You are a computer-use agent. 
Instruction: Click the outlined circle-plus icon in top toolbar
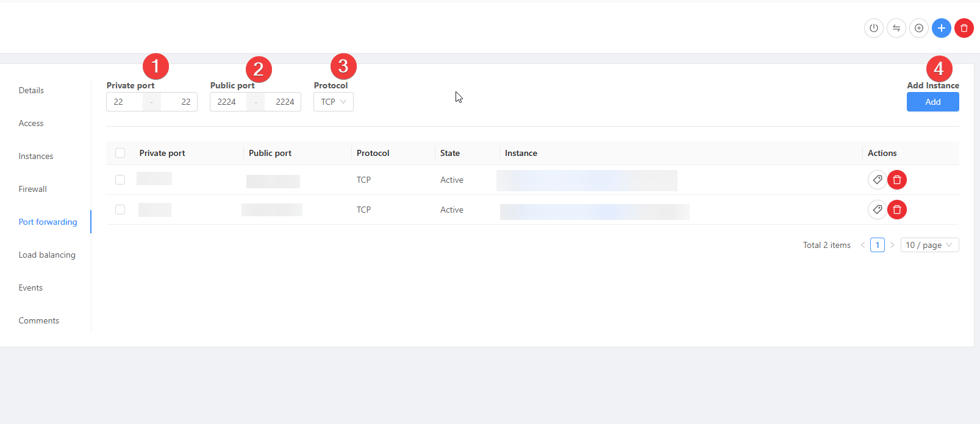pyautogui.click(x=918, y=28)
